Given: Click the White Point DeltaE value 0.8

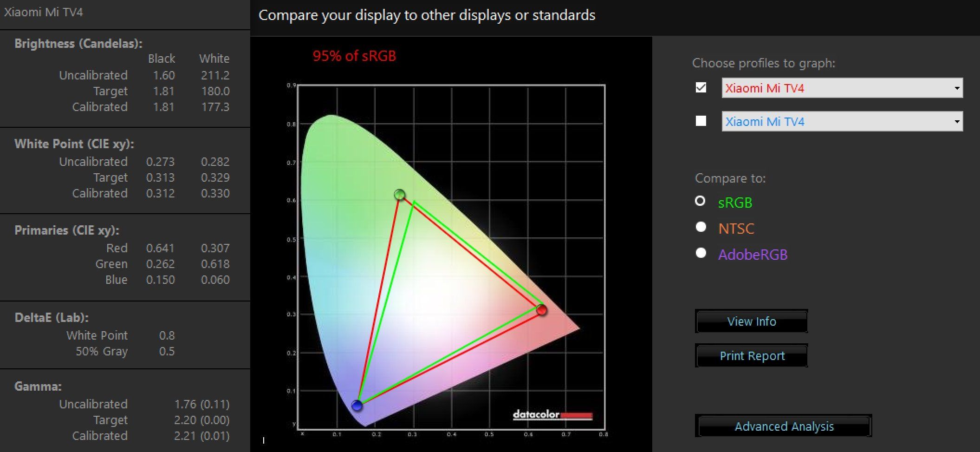Looking at the screenshot, I should [x=167, y=335].
